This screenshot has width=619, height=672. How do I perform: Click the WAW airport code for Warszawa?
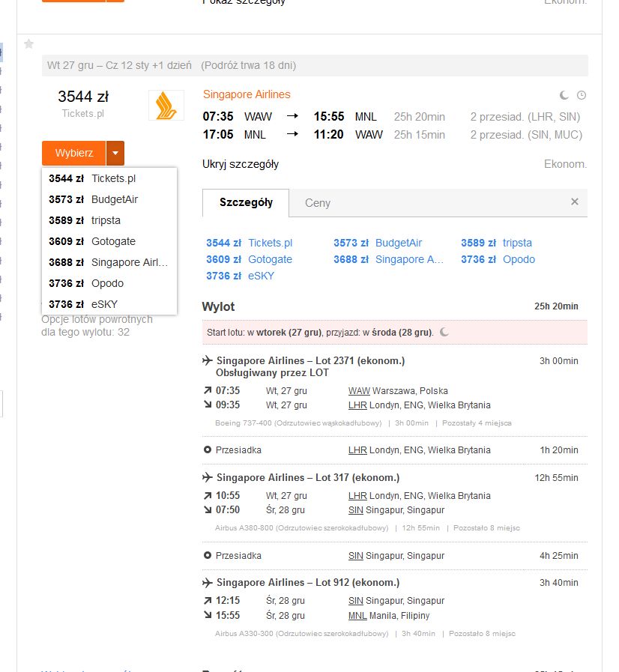pyautogui.click(x=359, y=390)
